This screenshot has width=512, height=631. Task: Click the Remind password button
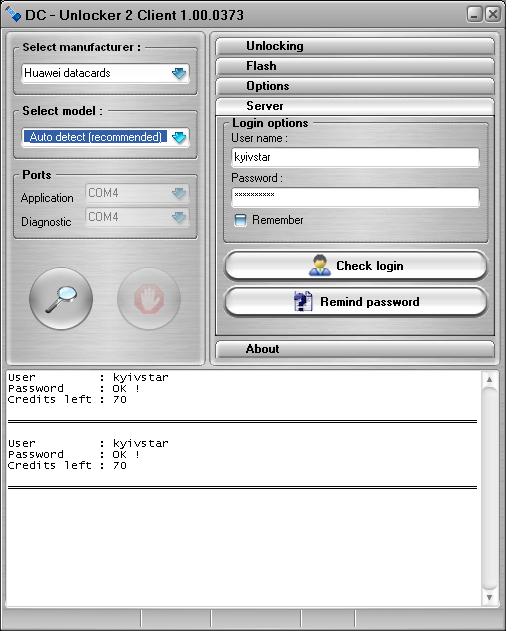tap(356, 302)
